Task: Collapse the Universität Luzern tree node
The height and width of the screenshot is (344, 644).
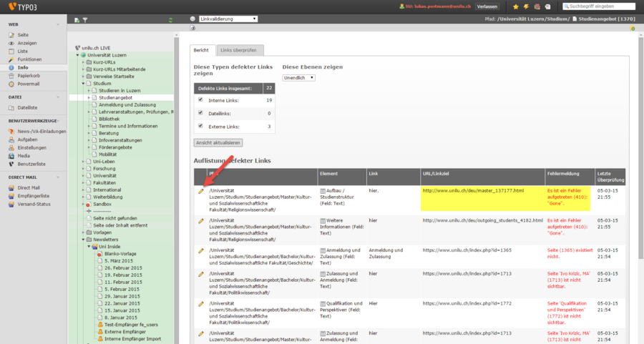Action: point(77,55)
